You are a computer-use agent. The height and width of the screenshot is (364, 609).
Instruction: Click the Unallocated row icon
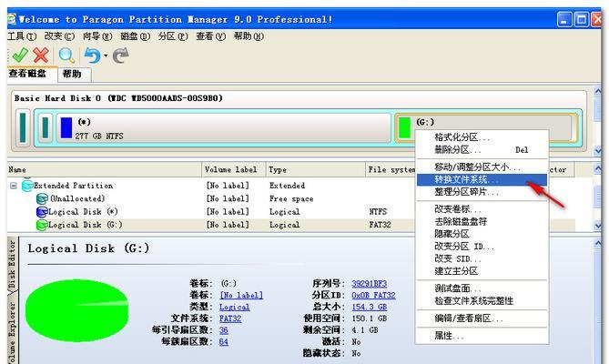[x=42, y=198]
